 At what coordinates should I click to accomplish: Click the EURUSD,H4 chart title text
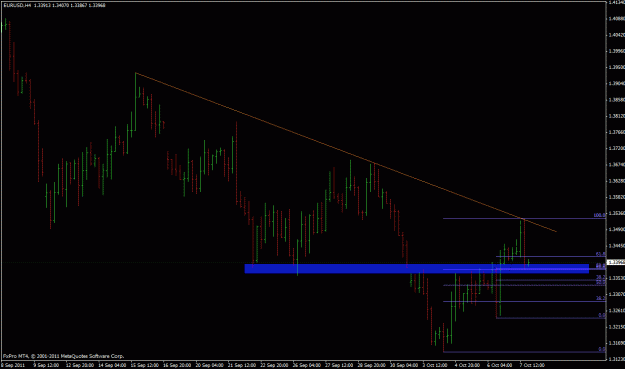pyautogui.click(x=18, y=5)
